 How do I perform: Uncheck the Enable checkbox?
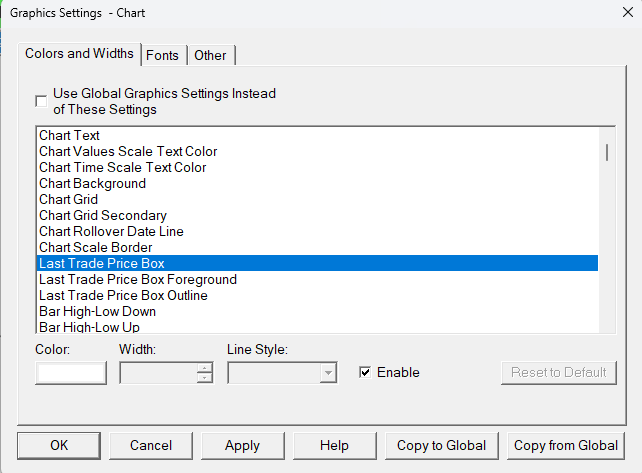click(x=364, y=372)
